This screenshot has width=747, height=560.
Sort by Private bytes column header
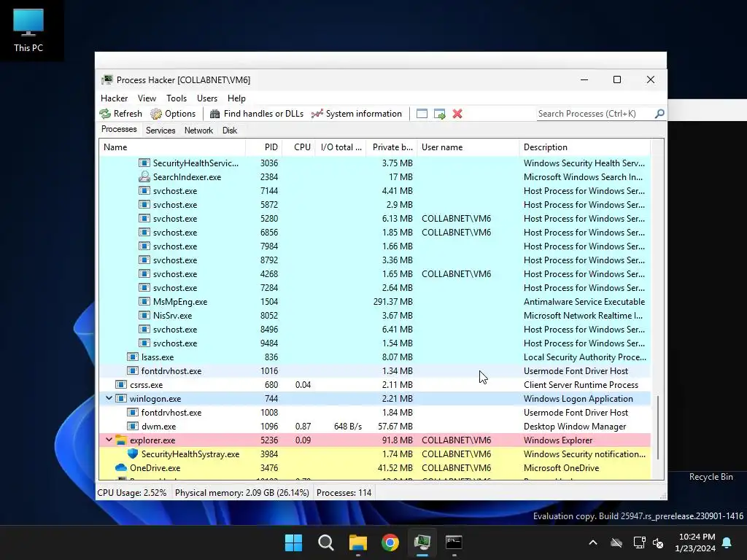(x=392, y=147)
